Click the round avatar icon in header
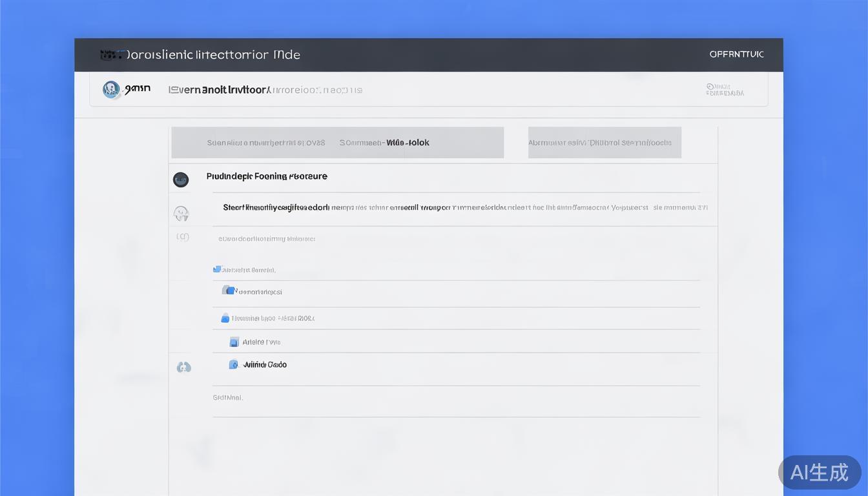The height and width of the screenshot is (496, 868). (111, 90)
